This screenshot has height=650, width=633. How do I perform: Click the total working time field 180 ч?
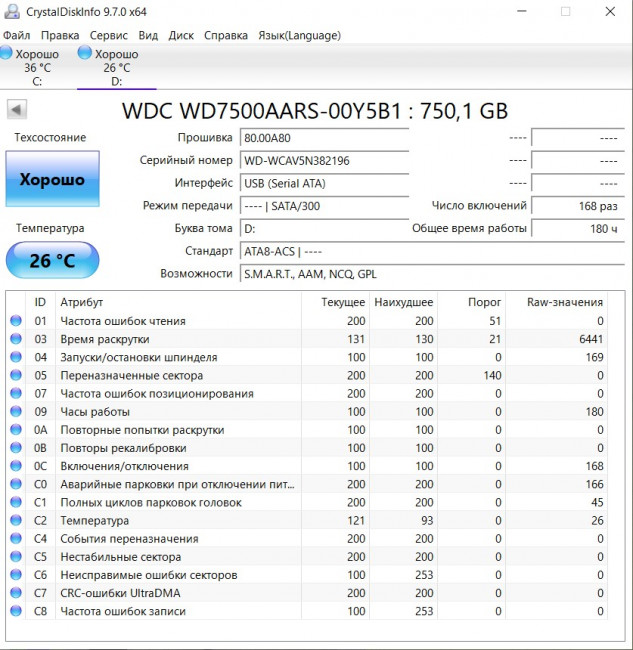578,228
